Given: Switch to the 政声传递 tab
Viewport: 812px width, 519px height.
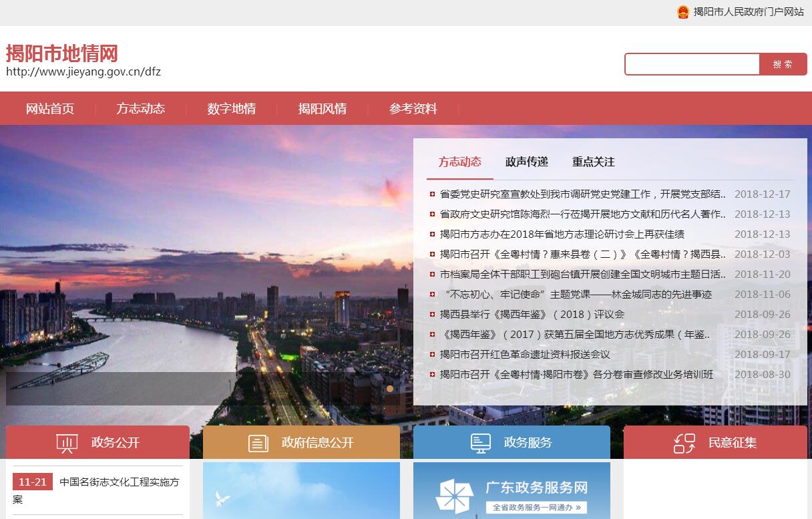Looking at the screenshot, I should pyautogui.click(x=527, y=162).
